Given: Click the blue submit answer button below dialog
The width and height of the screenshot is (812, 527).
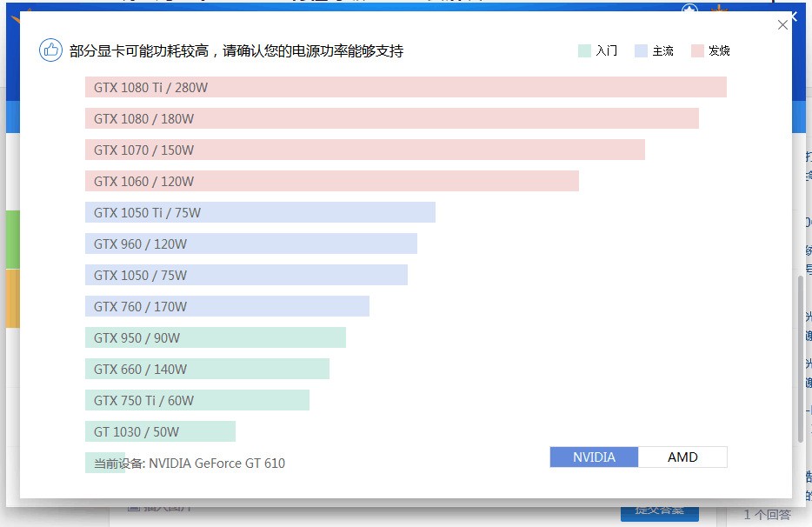Looking at the screenshot, I should pyautogui.click(x=660, y=510).
